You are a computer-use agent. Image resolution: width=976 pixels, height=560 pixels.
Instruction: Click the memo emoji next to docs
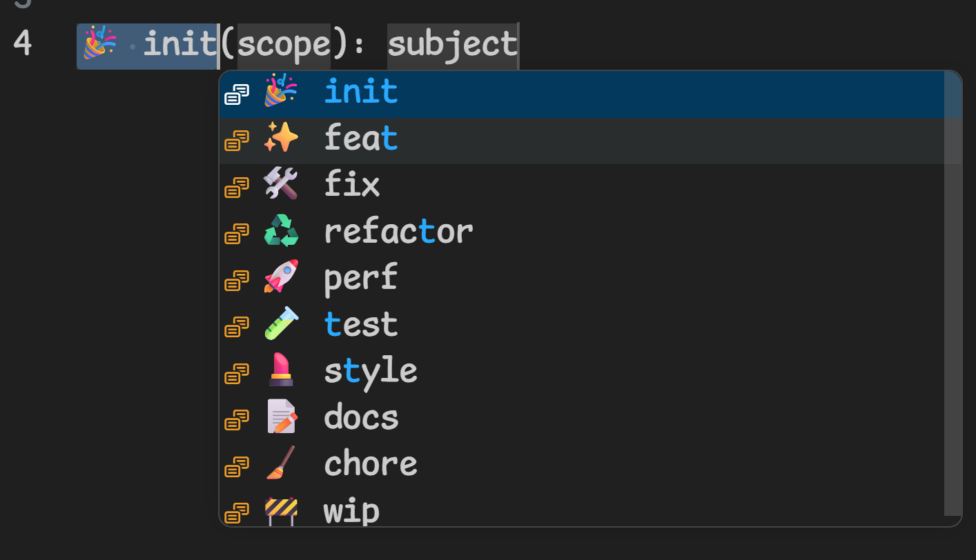coord(281,417)
